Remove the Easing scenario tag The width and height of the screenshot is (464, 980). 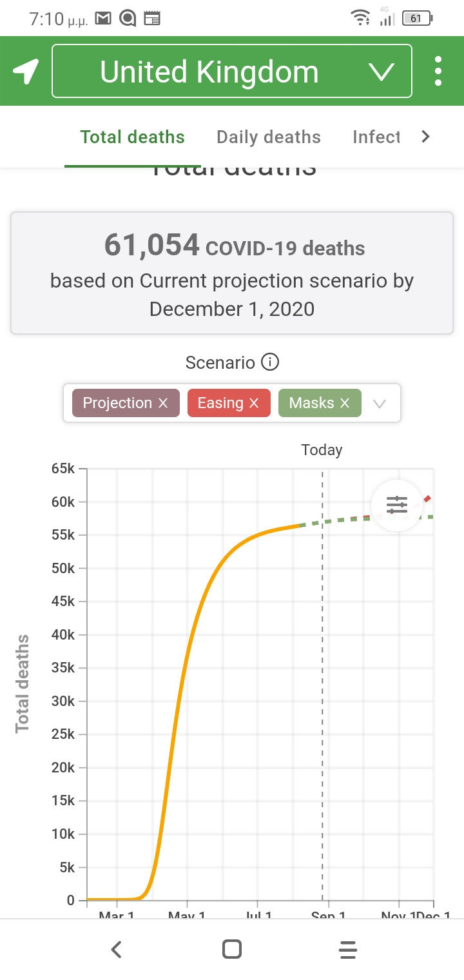(254, 403)
